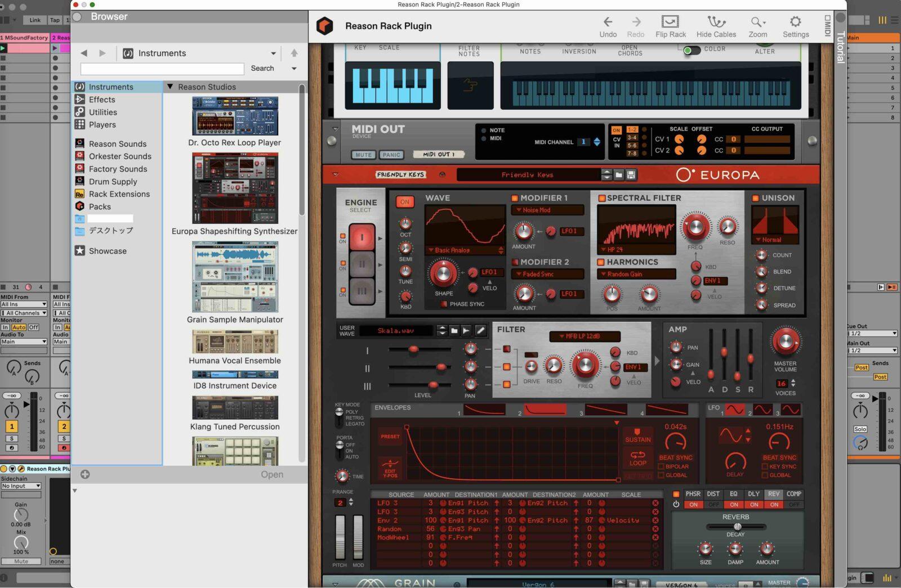Click the MIDI Out MUTE button
This screenshot has height=588, width=901.
364,155
